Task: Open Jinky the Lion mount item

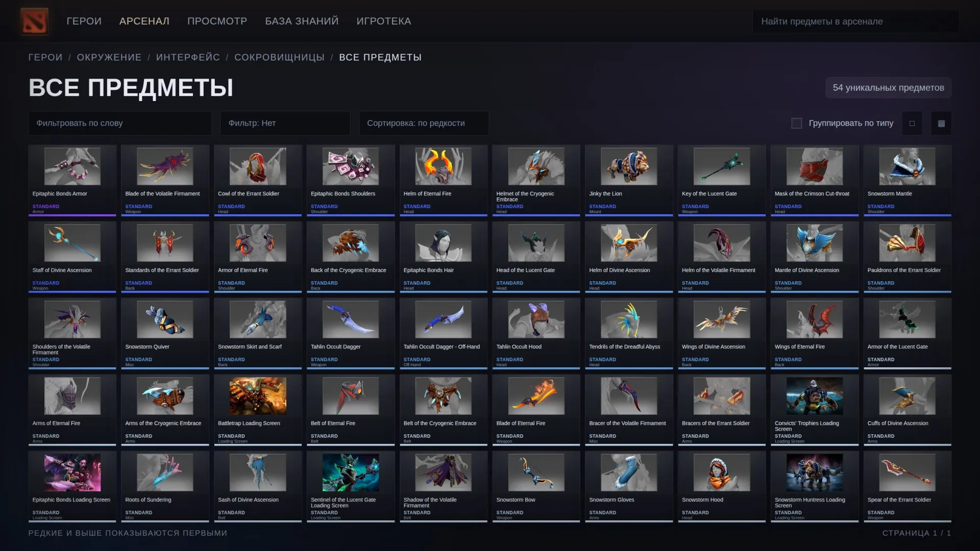Action: 629,180
